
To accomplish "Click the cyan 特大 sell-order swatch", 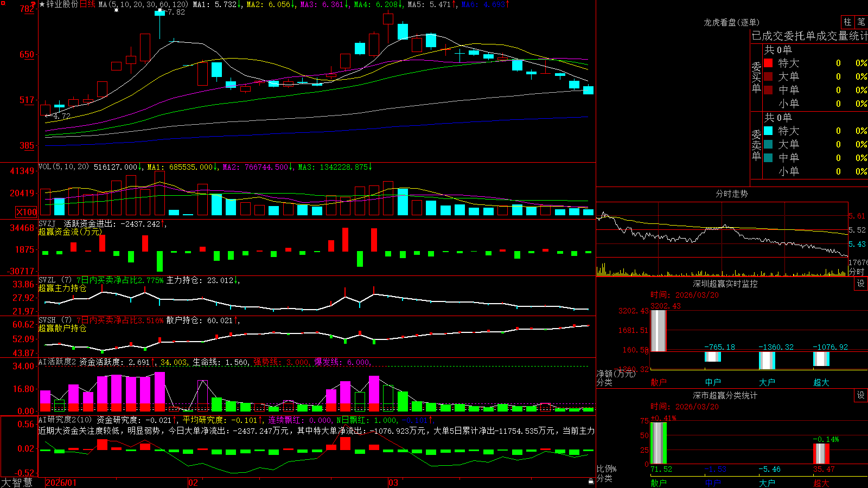I will pos(768,131).
